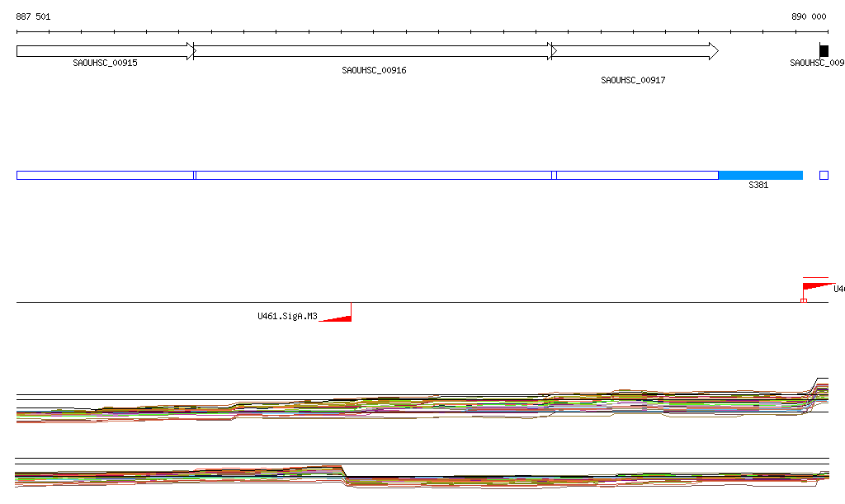
Task: Click the blue outlined segment under SAOUHSC_00915
Action: pos(105,175)
